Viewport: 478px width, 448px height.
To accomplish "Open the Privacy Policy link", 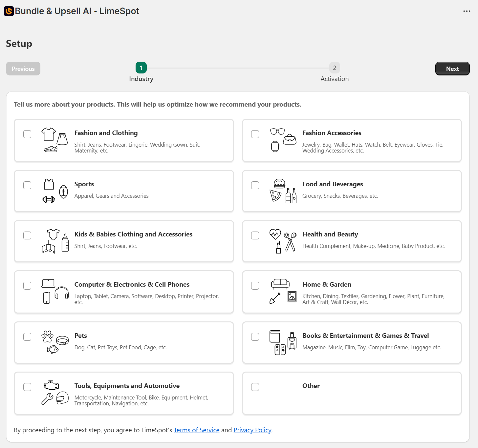I will pos(252,430).
